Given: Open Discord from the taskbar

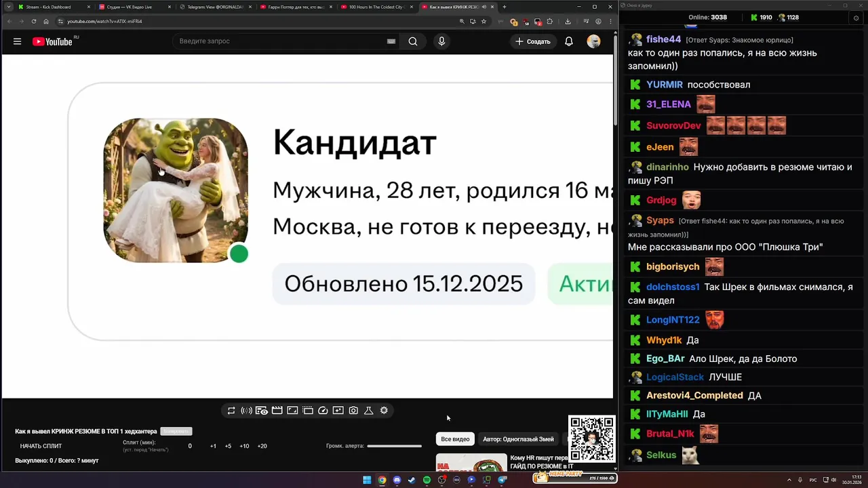Looking at the screenshot, I should 397,480.
